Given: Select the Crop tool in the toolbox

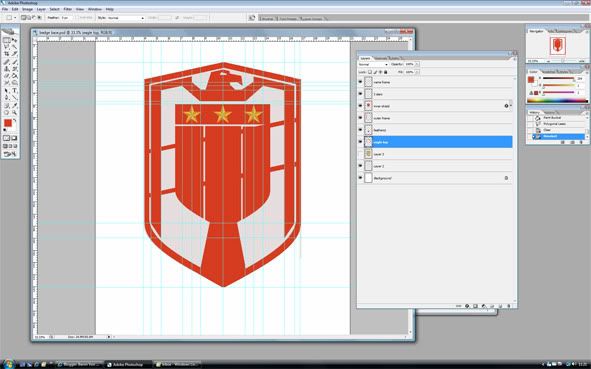Looking at the screenshot, I should pyautogui.click(x=6, y=54).
